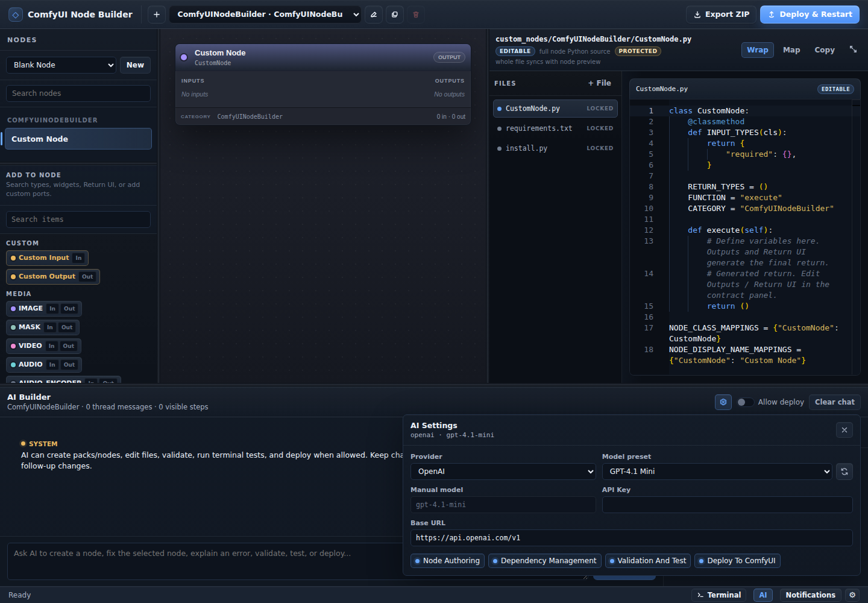This screenshot has width=868, height=603.
Task: Delete pack with the red trash icon
Action: [x=416, y=14]
